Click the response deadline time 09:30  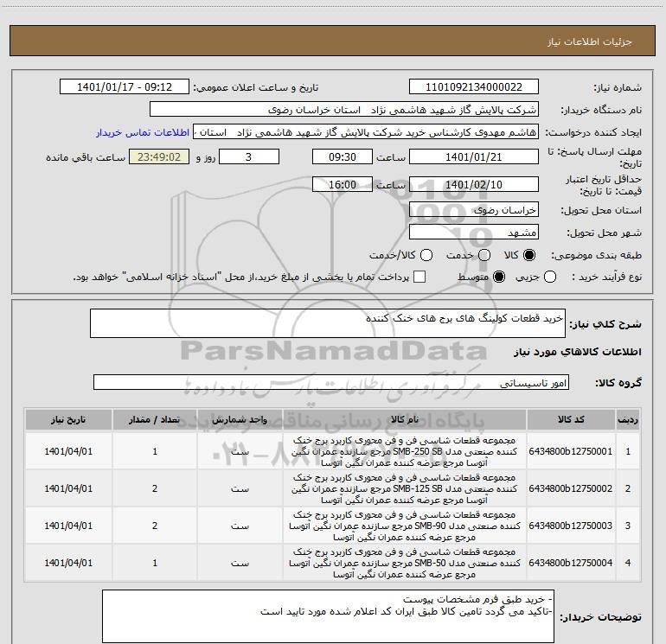pos(343,156)
